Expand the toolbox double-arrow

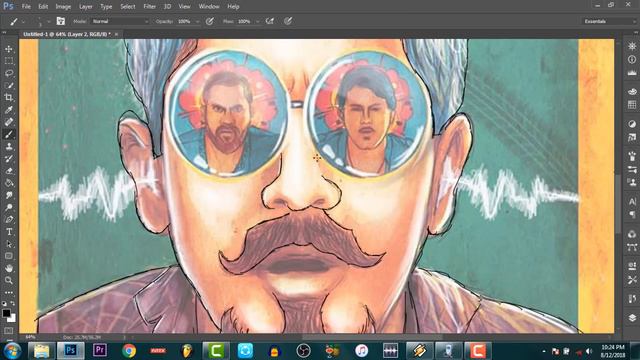pos(4,32)
